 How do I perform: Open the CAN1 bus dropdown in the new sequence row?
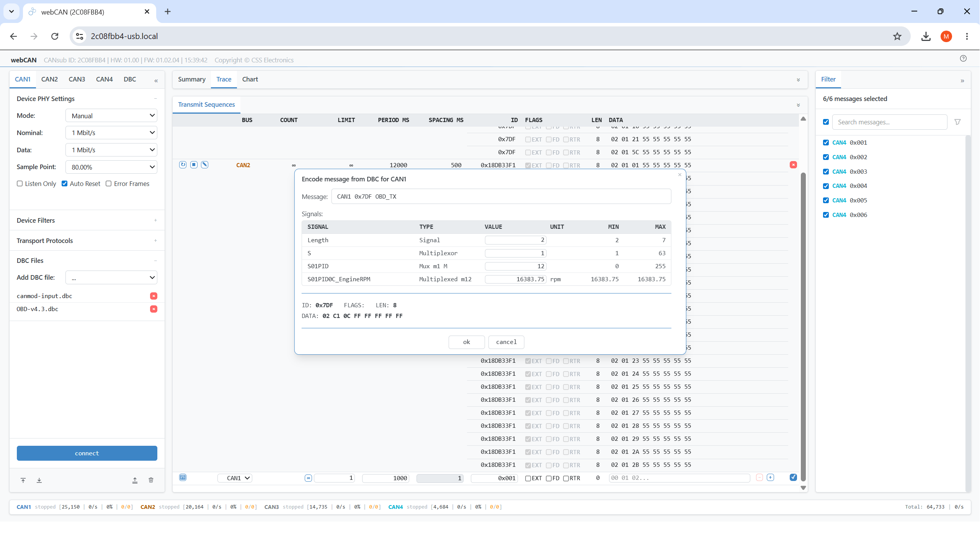[x=235, y=478]
